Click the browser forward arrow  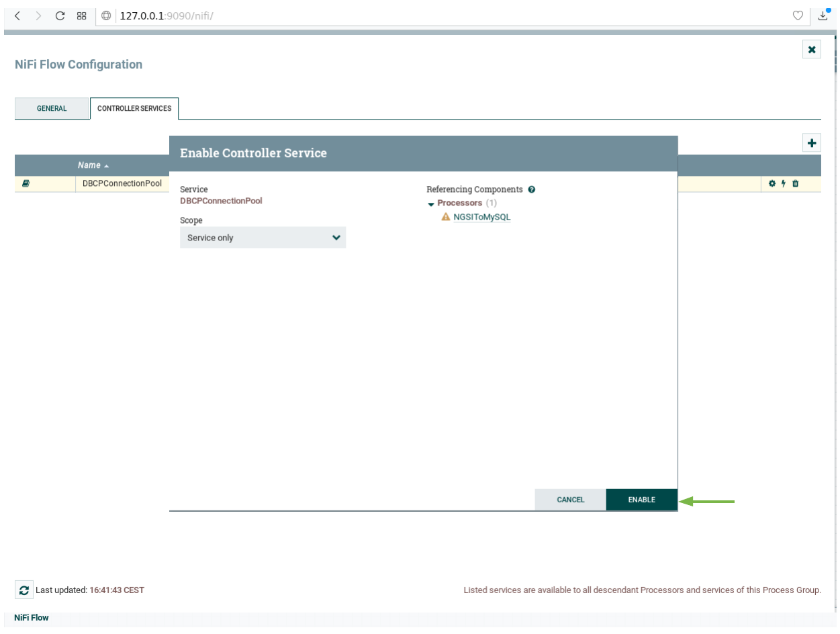pyautogui.click(x=38, y=15)
